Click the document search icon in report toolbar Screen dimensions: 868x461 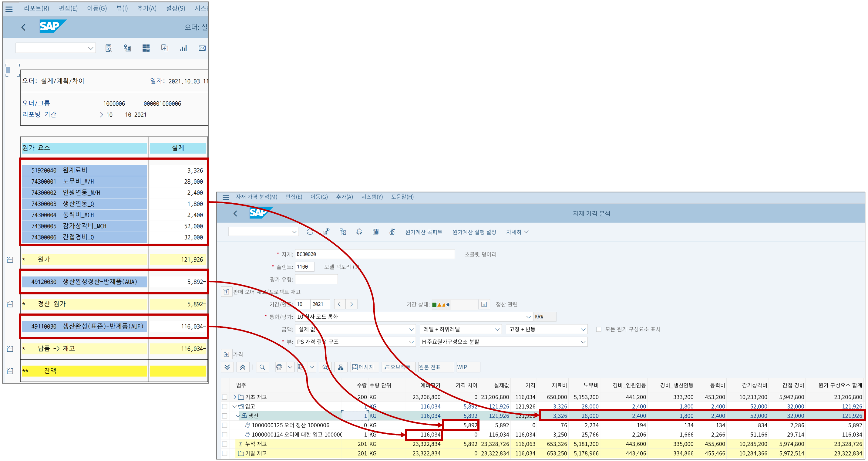point(109,48)
